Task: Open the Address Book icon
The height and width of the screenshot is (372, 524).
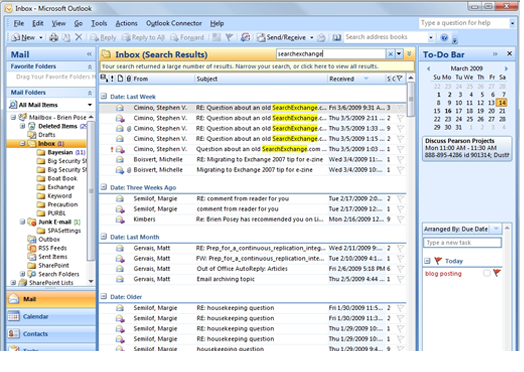Action: click(337, 37)
